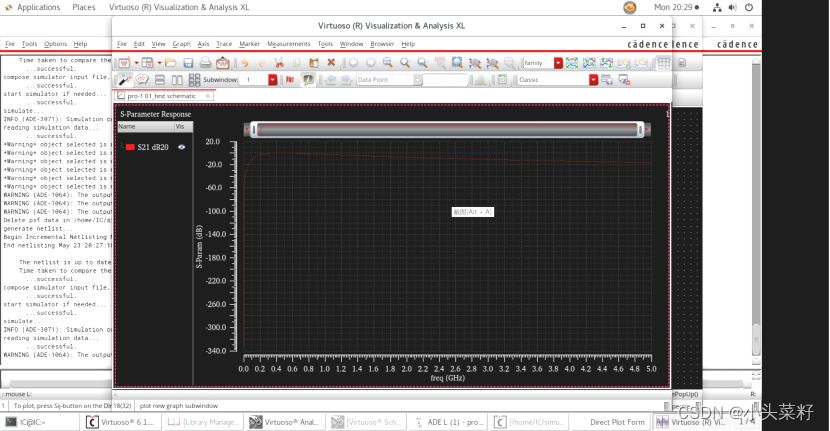Open the File menu in Visualization window
Screen dimensions: 830x431
pos(122,44)
